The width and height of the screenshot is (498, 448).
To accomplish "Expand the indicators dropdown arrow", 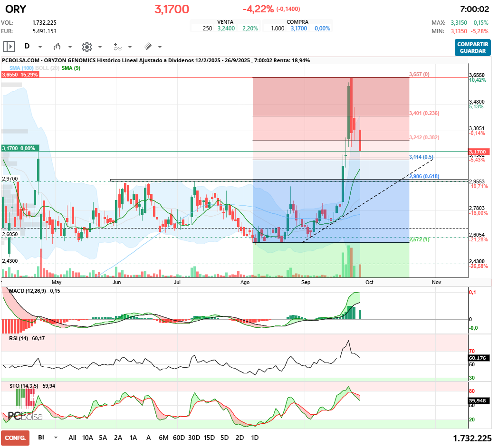I will 130,47.
